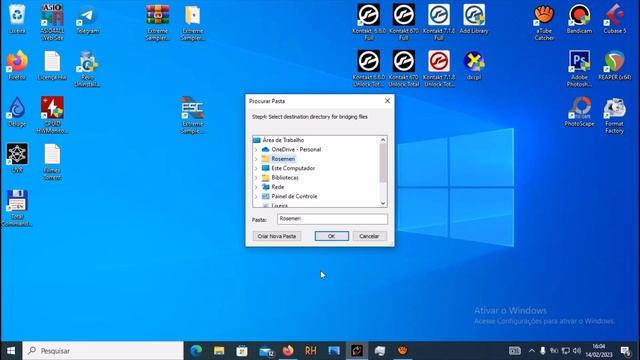Screen dimensions: 640x360
Task: Launch the Total Commander shortcut
Action: coord(17,208)
